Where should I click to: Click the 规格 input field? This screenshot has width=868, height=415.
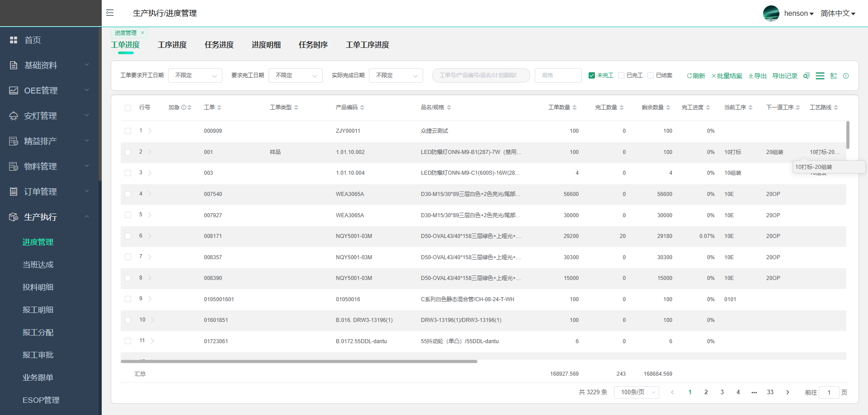[x=558, y=75]
